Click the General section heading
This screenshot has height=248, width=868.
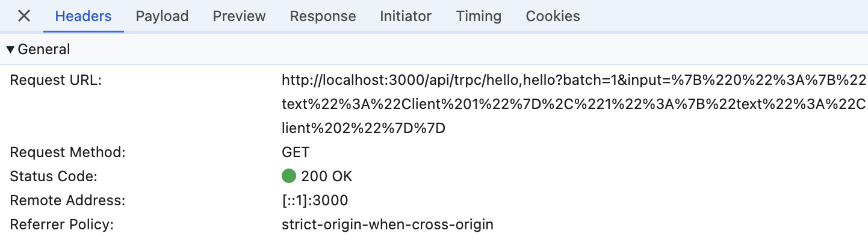(x=44, y=49)
